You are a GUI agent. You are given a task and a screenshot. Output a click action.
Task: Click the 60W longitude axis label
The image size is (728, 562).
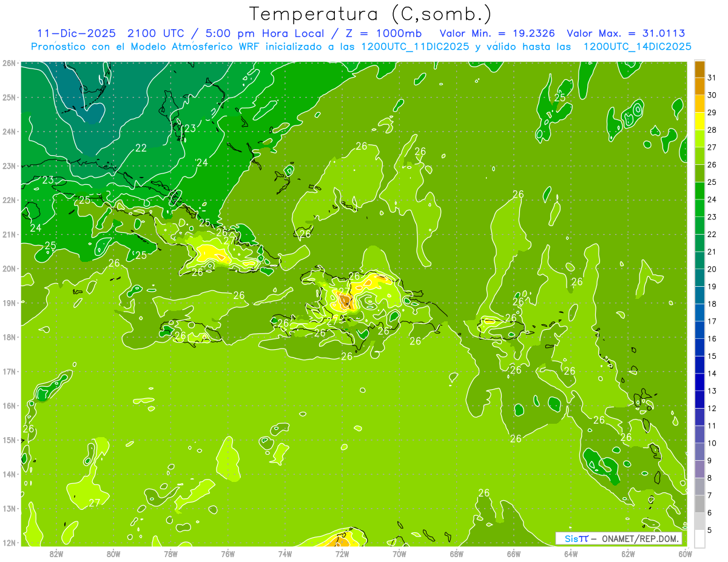686,554
